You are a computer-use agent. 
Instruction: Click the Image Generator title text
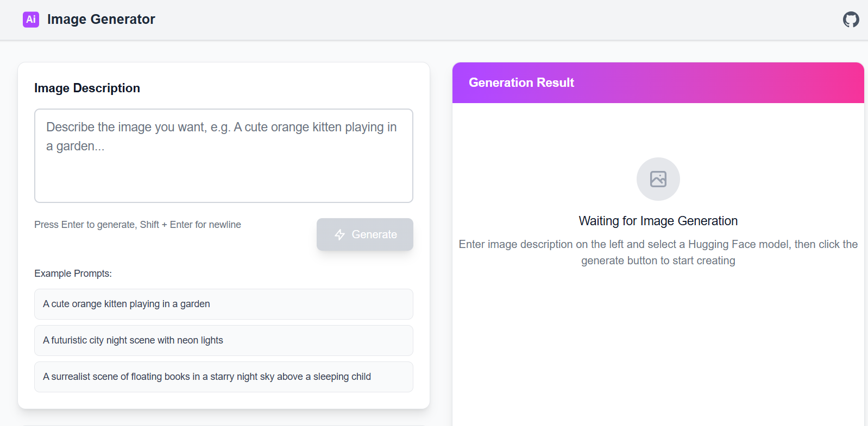coord(101,20)
